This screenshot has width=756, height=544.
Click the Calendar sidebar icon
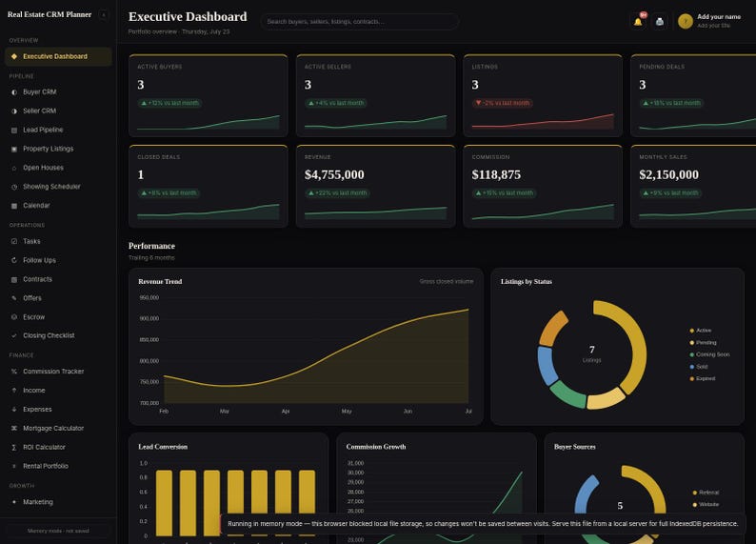tap(14, 206)
